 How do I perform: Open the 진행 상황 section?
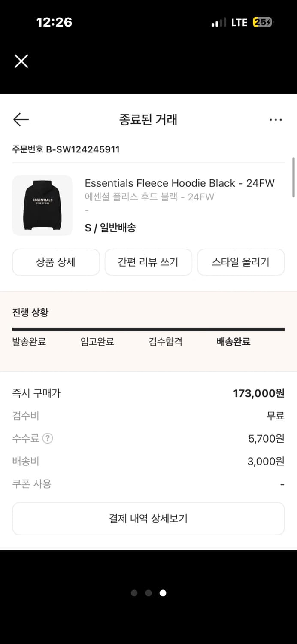[29, 313]
